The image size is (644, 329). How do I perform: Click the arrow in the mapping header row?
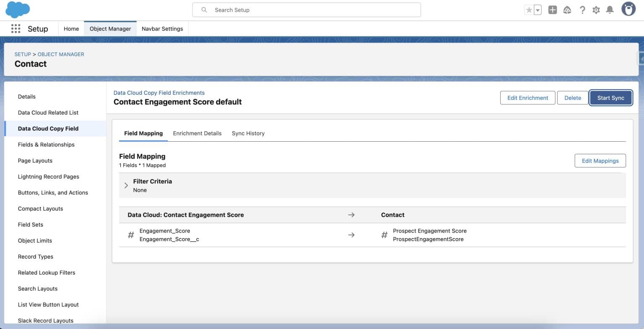pos(351,215)
